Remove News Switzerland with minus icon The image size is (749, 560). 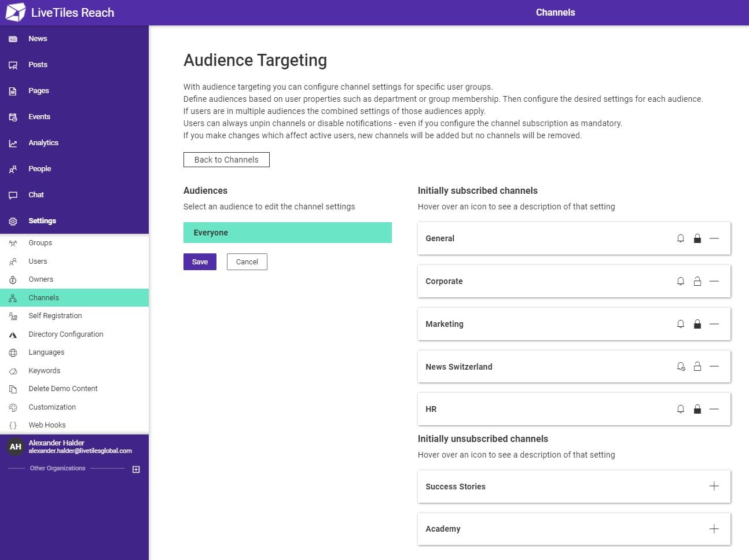pyautogui.click(x=714, y=366)
